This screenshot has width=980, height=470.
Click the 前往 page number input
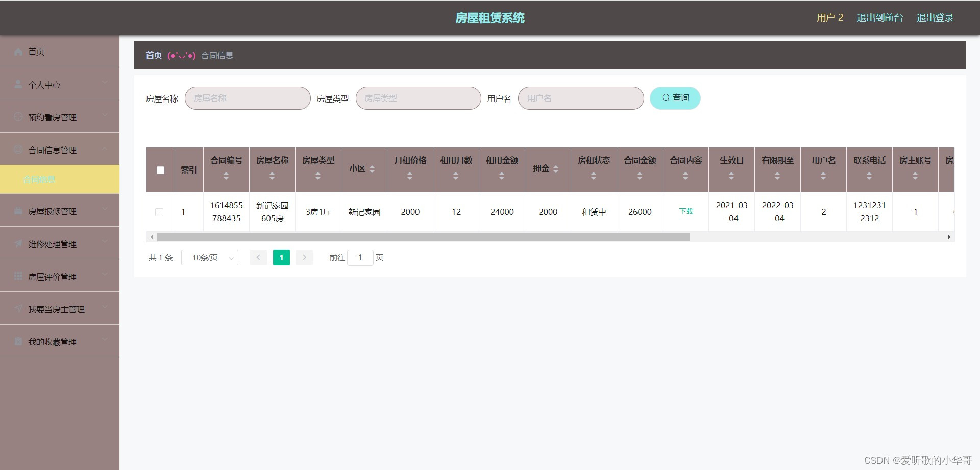[360, 258]
